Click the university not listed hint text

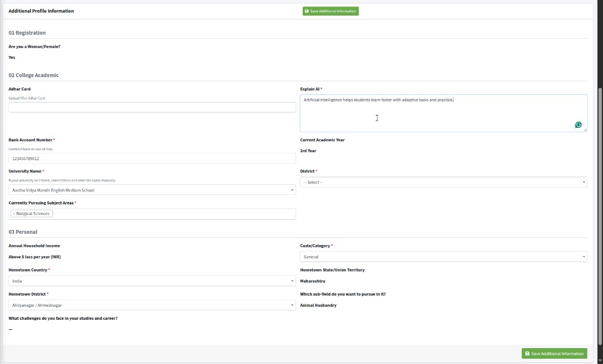62,180
